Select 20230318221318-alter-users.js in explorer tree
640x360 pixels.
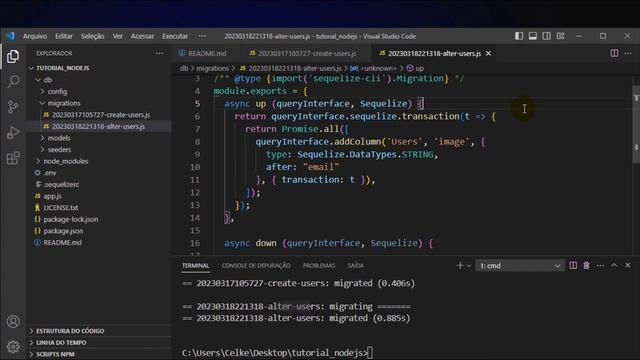pyautogui.click(x=99, y=127)
